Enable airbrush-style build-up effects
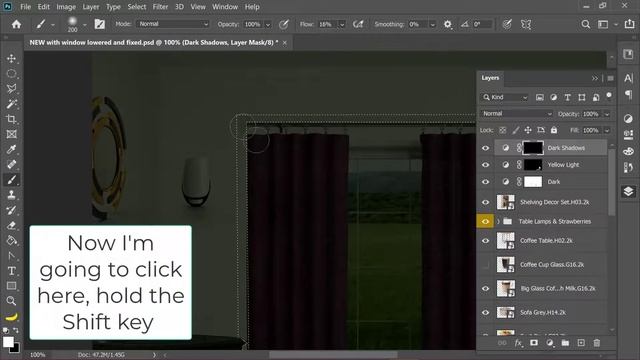The height and width of the screenshot is (360, 640). pyautogui.click(x=358, y=24)
